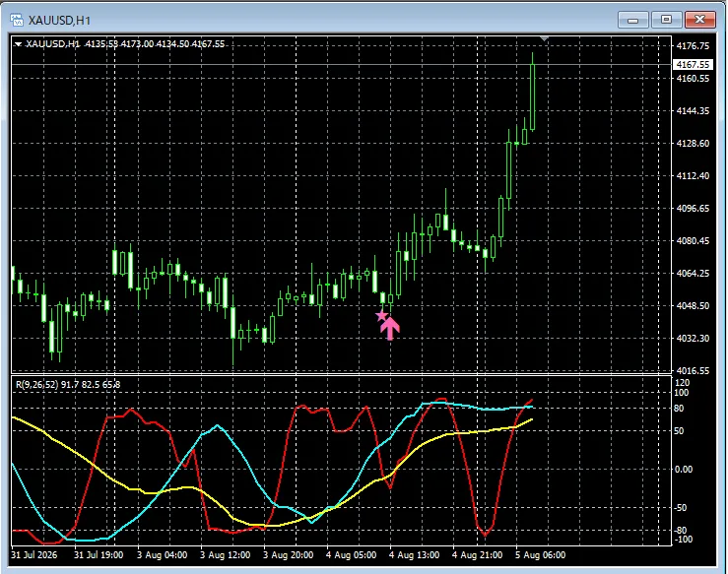
Task: Click the 5 Aug 06:00 time label
Action: coord(541,555)
